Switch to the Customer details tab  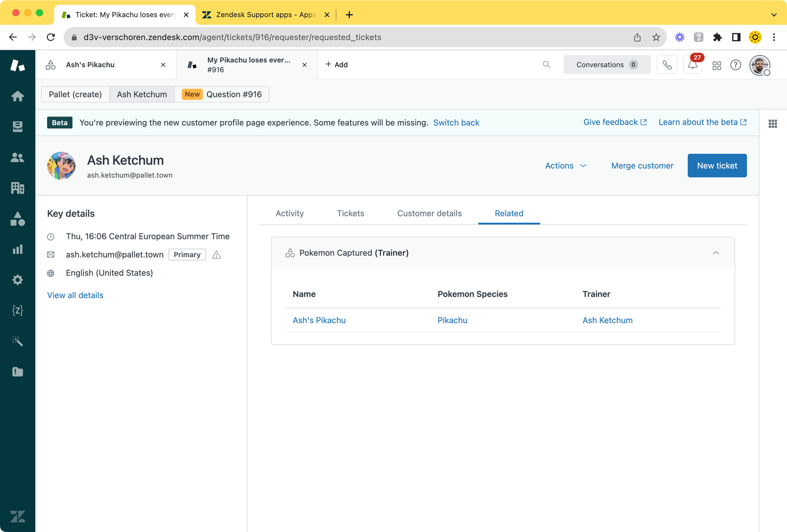(429, 213)
